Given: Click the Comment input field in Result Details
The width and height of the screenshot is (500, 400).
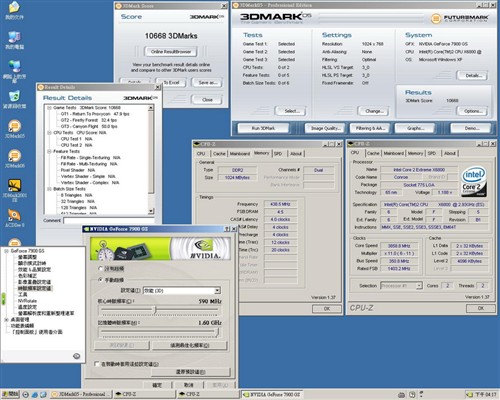Looking at the screenshot, I should pos(109,221).
